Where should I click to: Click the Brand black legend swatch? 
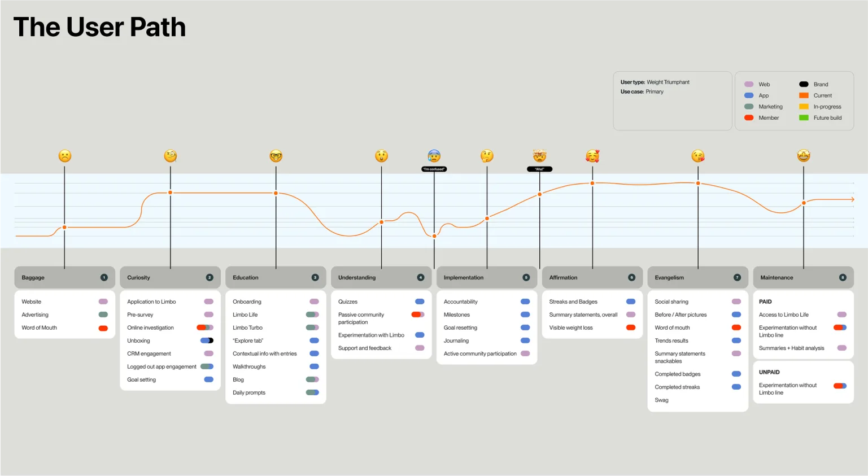[x=804, y=84]
